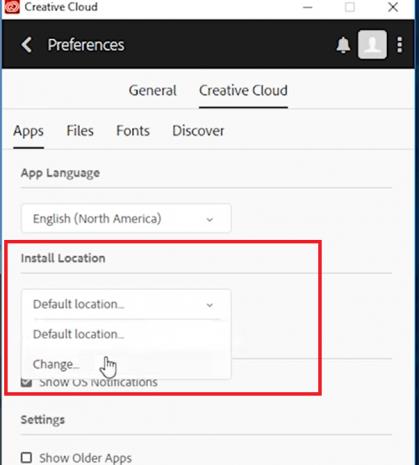Close the Creative Cloud window

click(x=393, y=7)
